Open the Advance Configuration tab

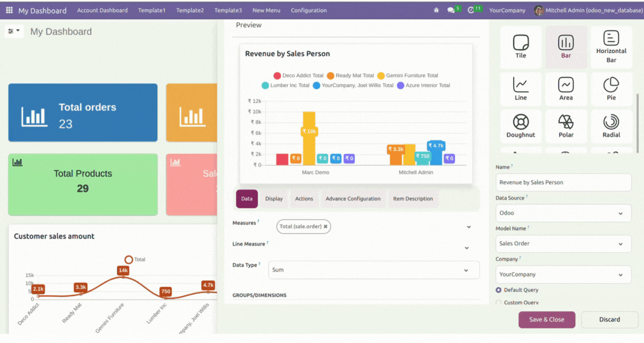point(353,199)
